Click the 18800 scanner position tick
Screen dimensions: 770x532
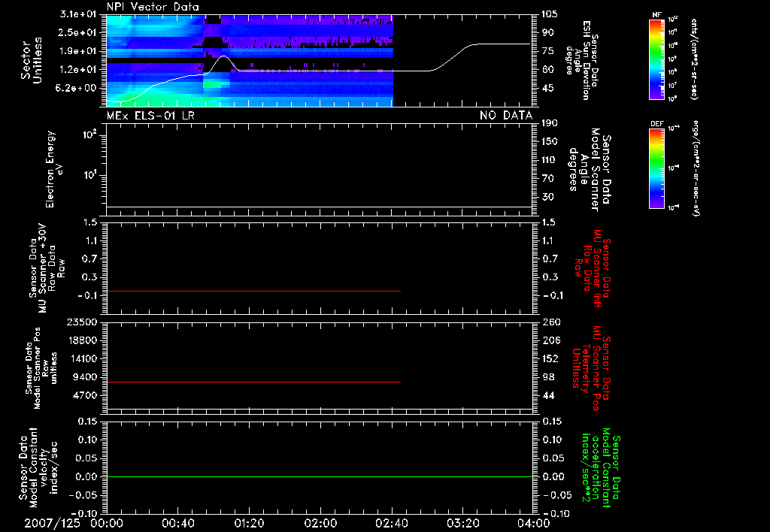(83, 340)
